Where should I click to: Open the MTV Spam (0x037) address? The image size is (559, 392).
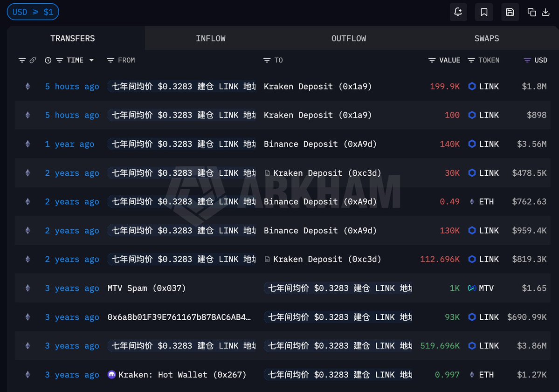click(146, 288)
